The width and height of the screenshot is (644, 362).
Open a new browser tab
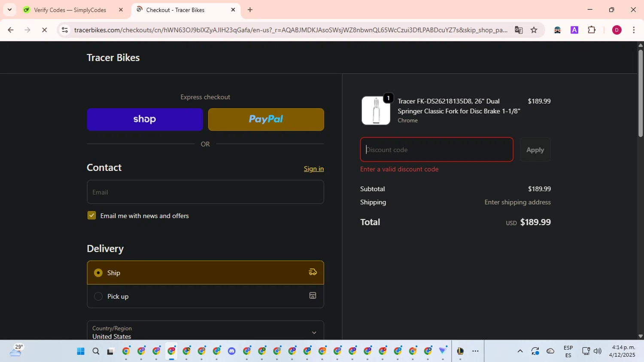point(250,9)
